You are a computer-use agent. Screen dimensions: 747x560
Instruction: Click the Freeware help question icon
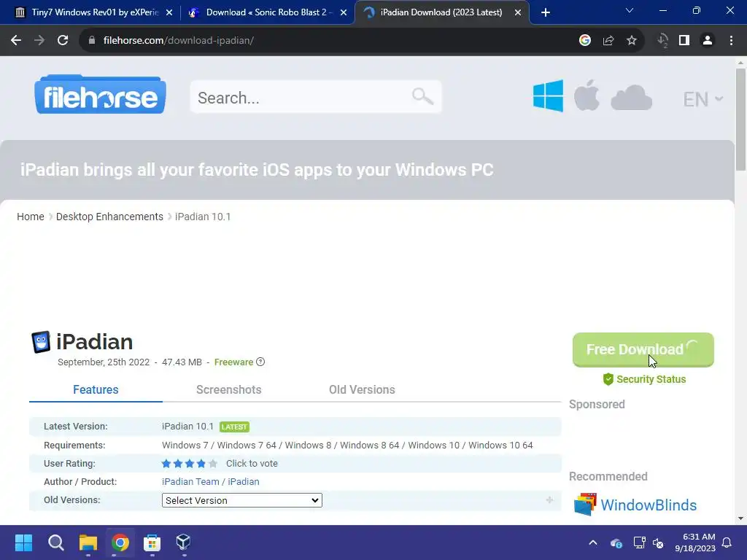pyautogui.click(x=260, y=362)
